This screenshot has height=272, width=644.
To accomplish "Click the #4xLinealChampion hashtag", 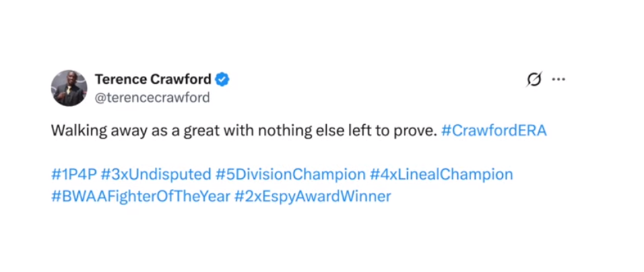I will (441, 175).
